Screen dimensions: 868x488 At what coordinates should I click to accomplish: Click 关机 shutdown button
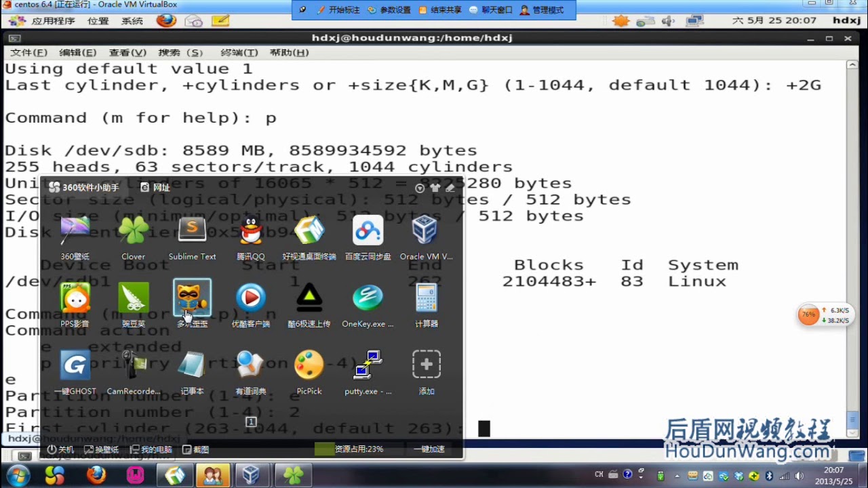pyautogui.click(x=61, y=449)
